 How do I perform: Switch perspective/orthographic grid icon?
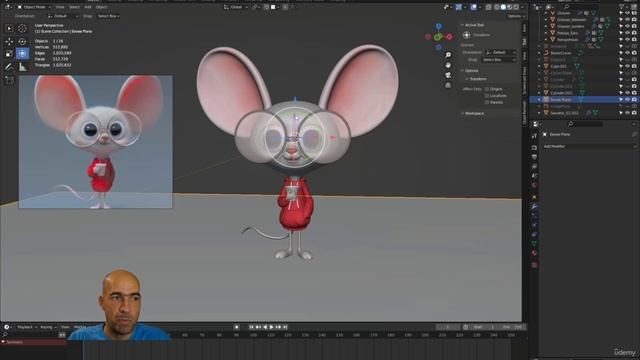coord(448,85)
